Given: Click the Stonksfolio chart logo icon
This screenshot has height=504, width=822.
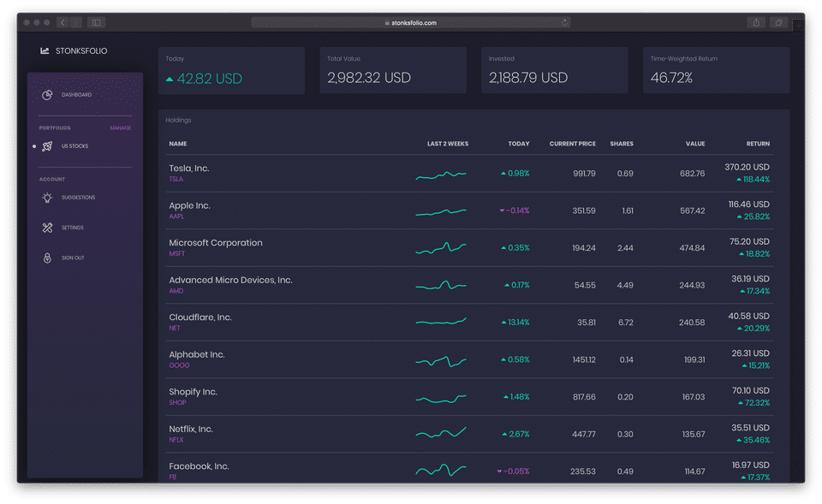Looking at the screenshot, I should click(x=45, y=51).
